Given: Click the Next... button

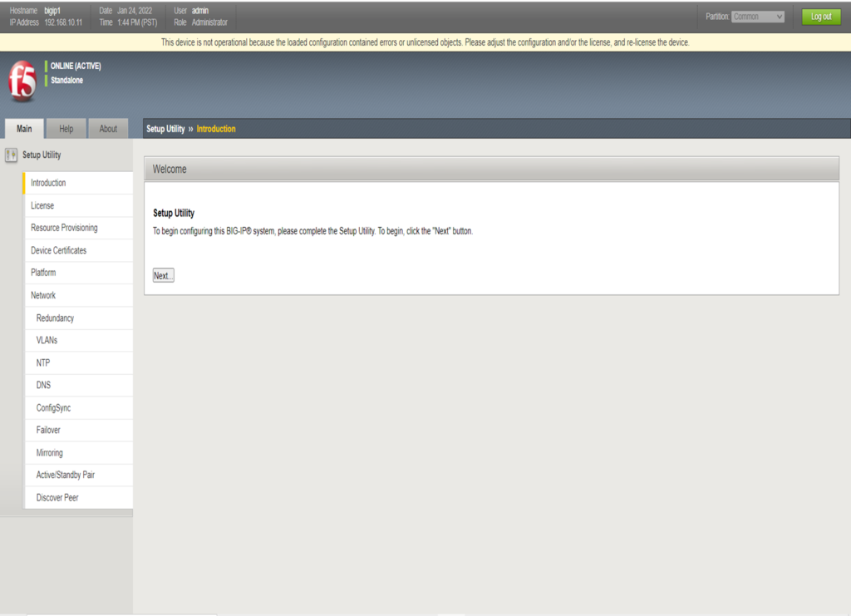Looking at the screenshot, I should tap(164, 275).
